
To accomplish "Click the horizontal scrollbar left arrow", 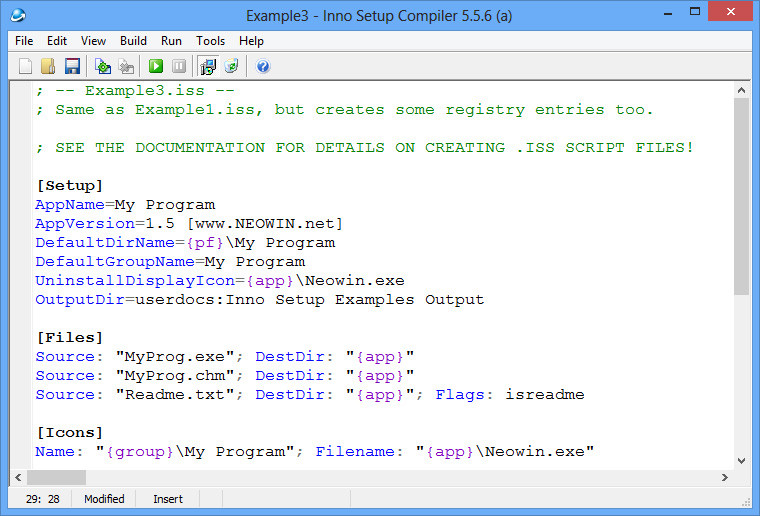I will click(18, 477).
